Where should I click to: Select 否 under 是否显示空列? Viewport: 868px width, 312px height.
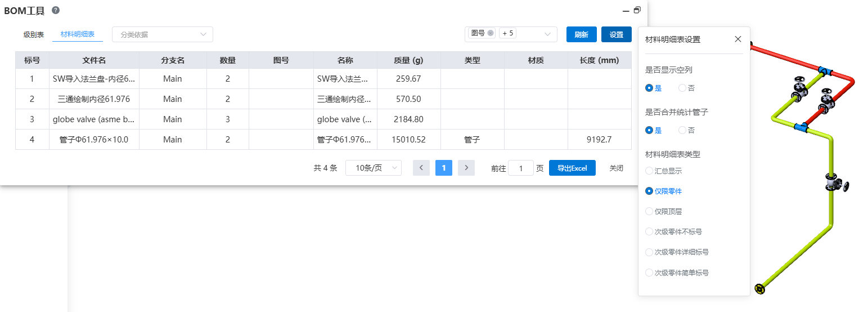pos(682,88)
